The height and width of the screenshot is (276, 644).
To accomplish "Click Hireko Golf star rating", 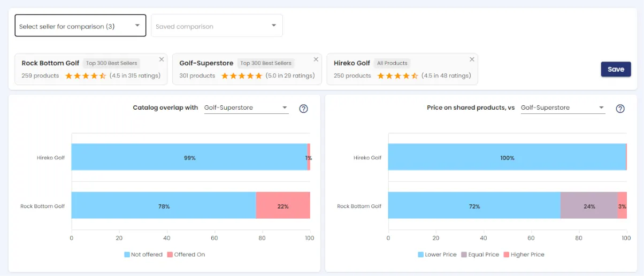I will [x=397, y=76].
